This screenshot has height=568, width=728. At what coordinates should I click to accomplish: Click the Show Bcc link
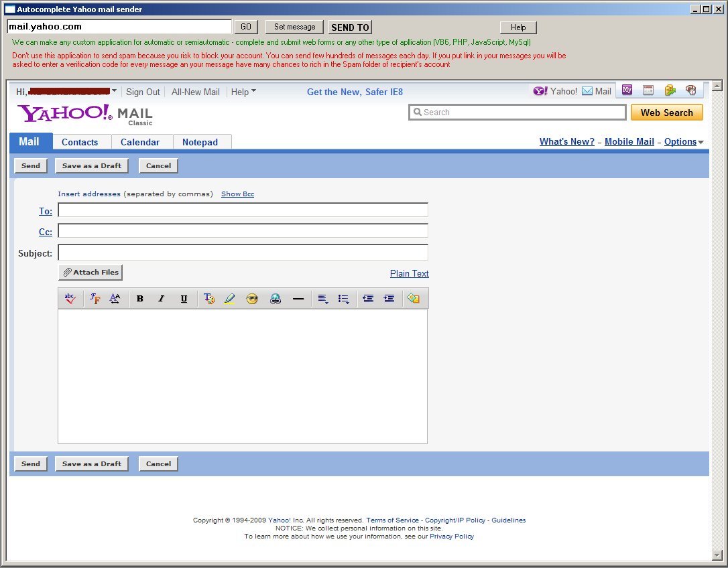click(237, 194)
